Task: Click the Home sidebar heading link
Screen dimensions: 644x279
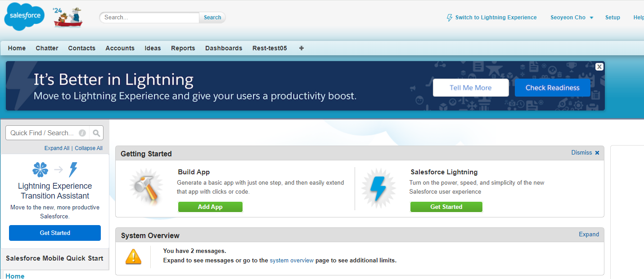Action: pos(15,276)
